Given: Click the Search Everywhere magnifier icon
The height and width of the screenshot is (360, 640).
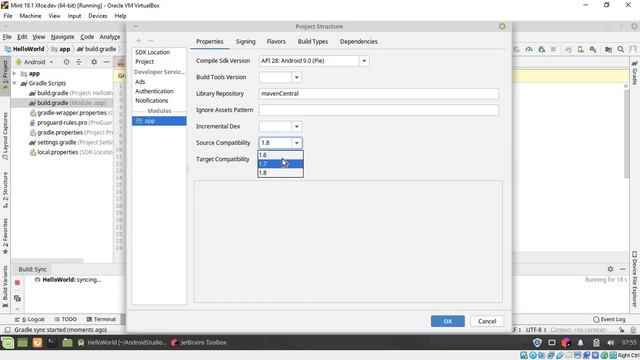Looking at the screenshot, I should (x=620, y=49).
